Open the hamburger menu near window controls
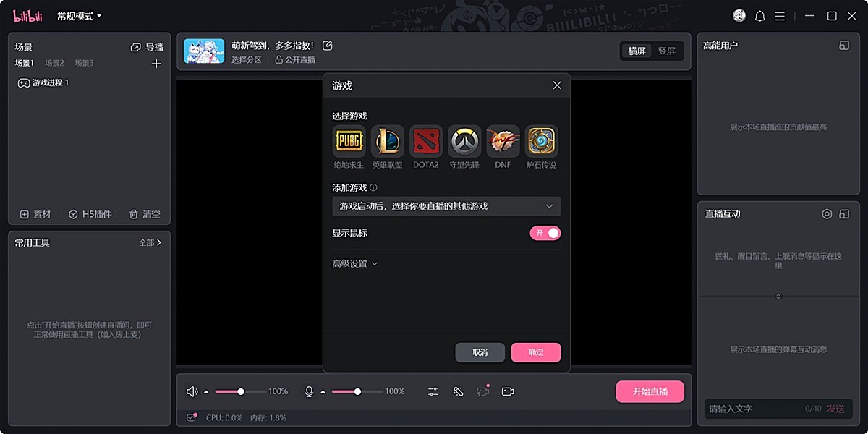Screen dimensions: 868x434 780,15
